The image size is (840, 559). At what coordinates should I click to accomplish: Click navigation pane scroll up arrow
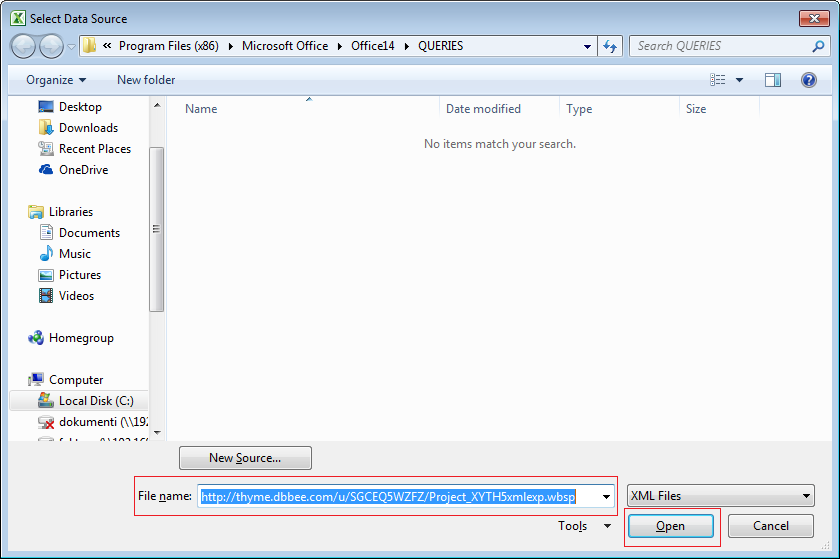(x=156, y=105)
